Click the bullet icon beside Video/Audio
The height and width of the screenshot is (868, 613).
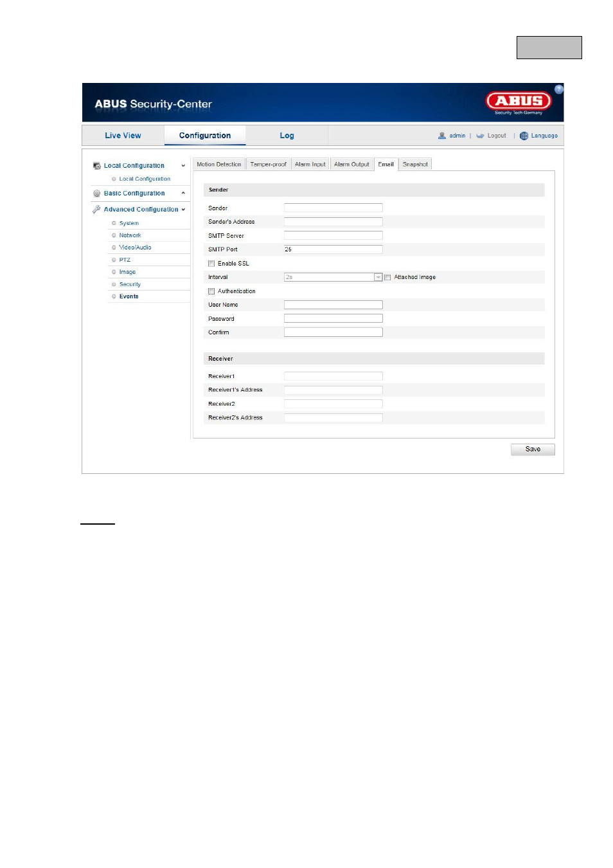[x=114, y=248]
